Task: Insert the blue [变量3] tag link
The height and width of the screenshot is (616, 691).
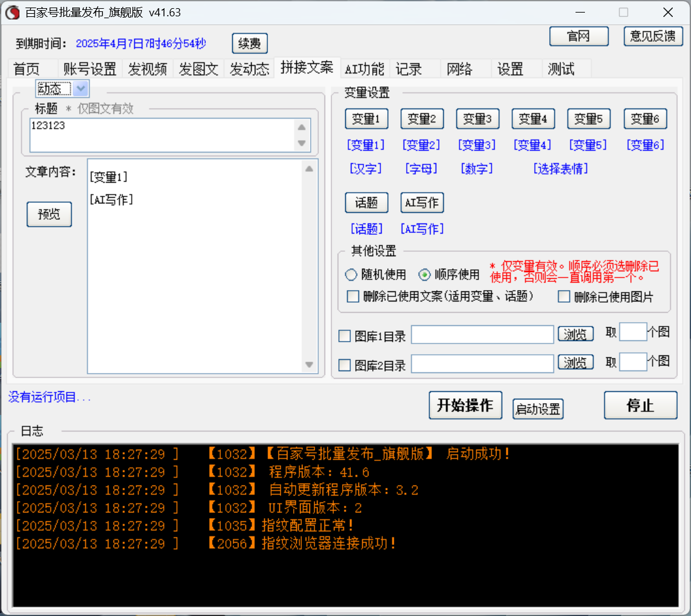Action: tap(477, 144)
